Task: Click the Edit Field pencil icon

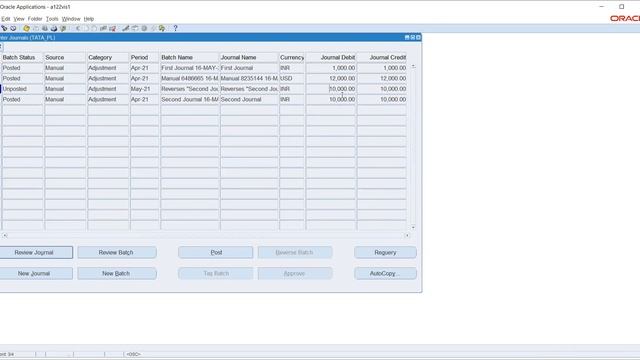Action: pos(126,28)
